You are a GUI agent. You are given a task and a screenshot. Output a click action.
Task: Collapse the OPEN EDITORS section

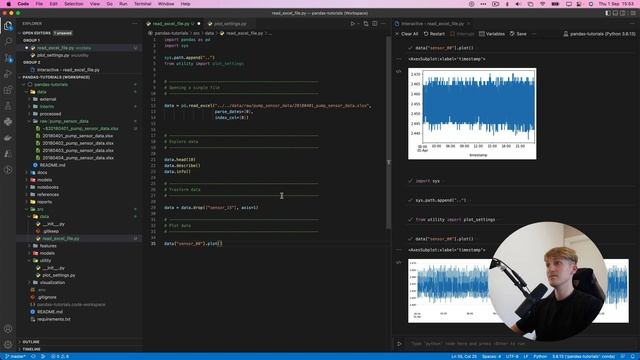[80, 33]
